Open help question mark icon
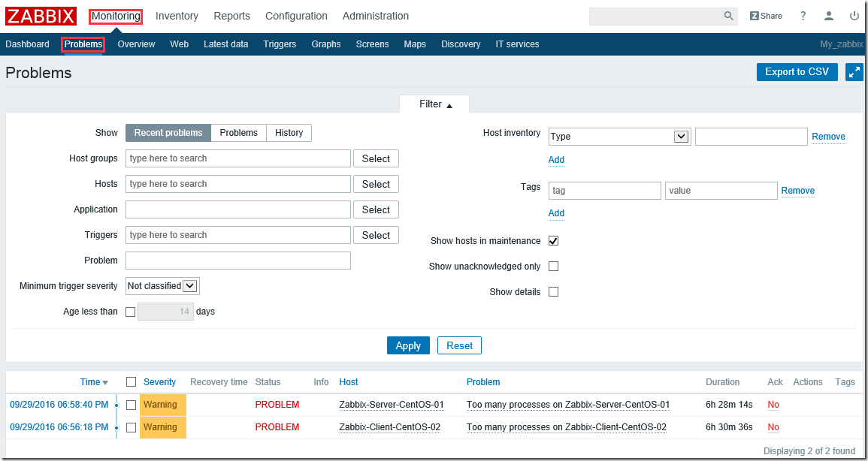Image resolution: width=868 pixels, height=461 pixels. [803, 16]
